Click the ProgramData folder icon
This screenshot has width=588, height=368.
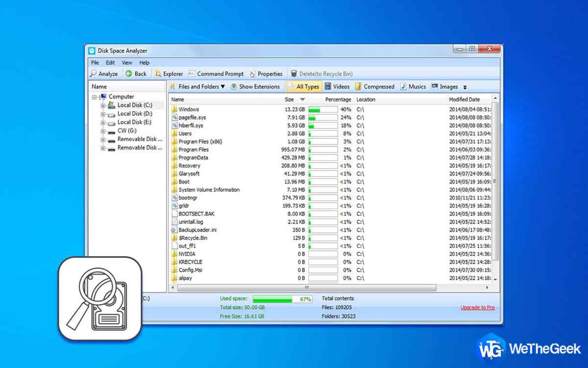174,158
